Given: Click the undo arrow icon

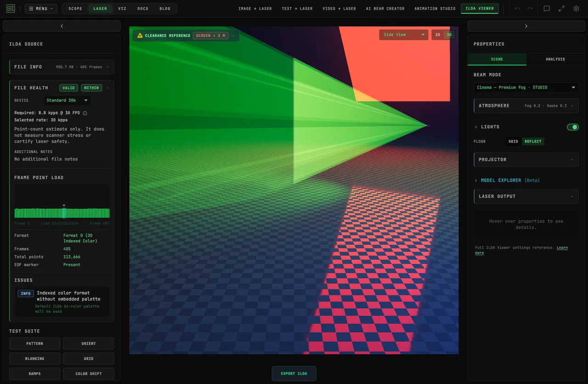Looking at the screenshot, I should pos(518,8).
